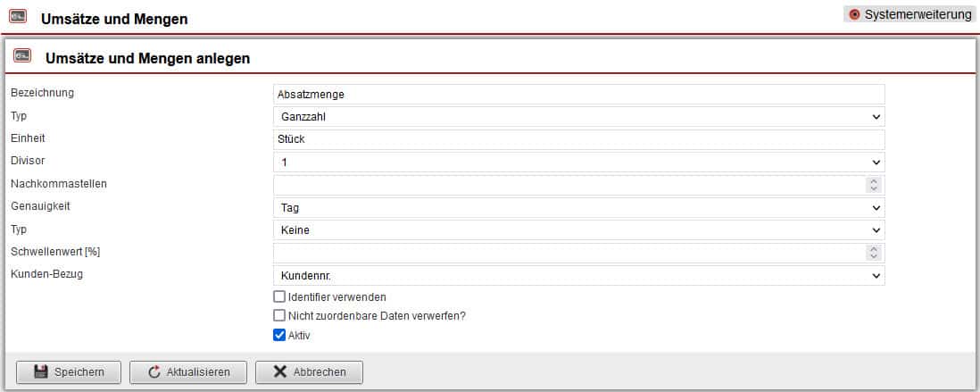Click the refresh arrow icon on Aktualisieren
The width and height of the screenshot is (980, 392).
(x=154, y=372)
